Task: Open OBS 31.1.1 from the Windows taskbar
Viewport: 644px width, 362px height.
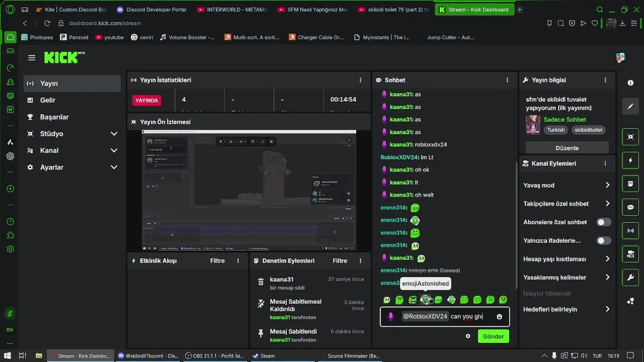Action: [x=214, y=356]
